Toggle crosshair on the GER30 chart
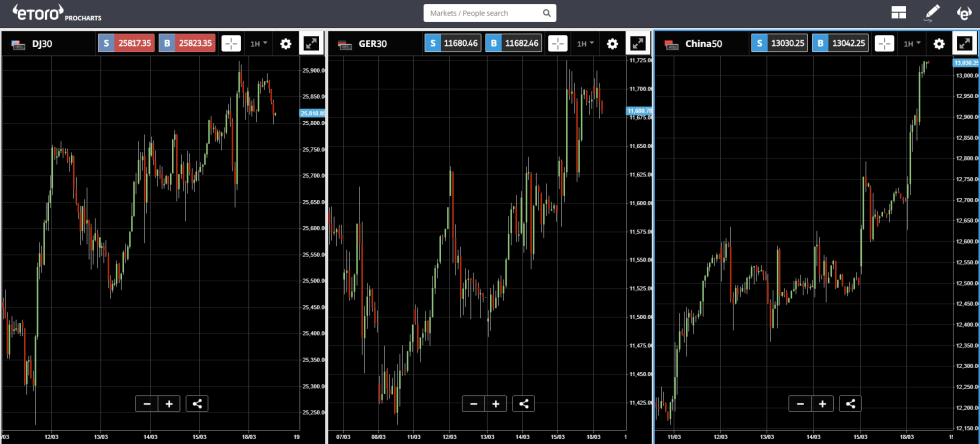The width and height of the screenshot is (980, 444). click(x=558, y=44)
